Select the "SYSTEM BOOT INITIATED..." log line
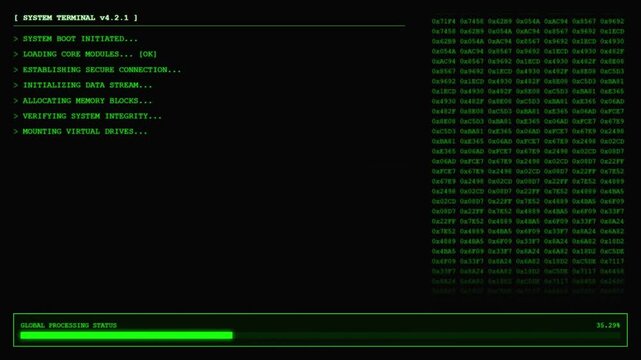The height and width of the screenshot is (360, 641). pyautogui.click(x=76, y=39)
